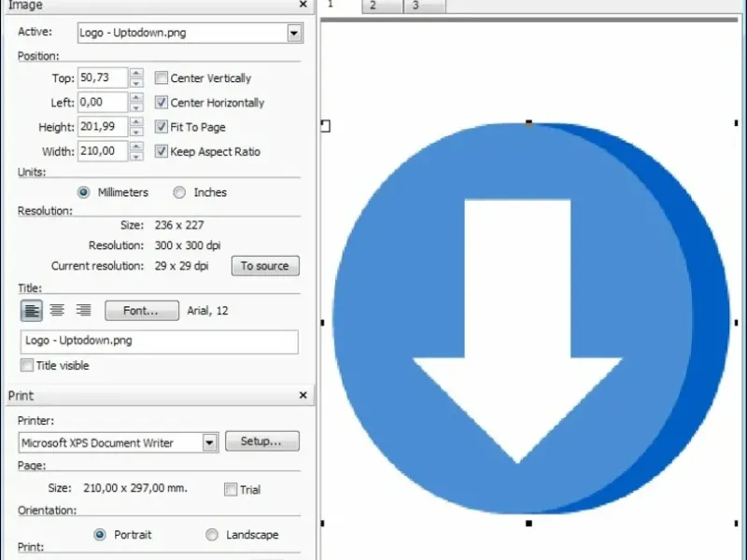Increase the Width value
The image size is (747, 560).
tap(136, 147)
